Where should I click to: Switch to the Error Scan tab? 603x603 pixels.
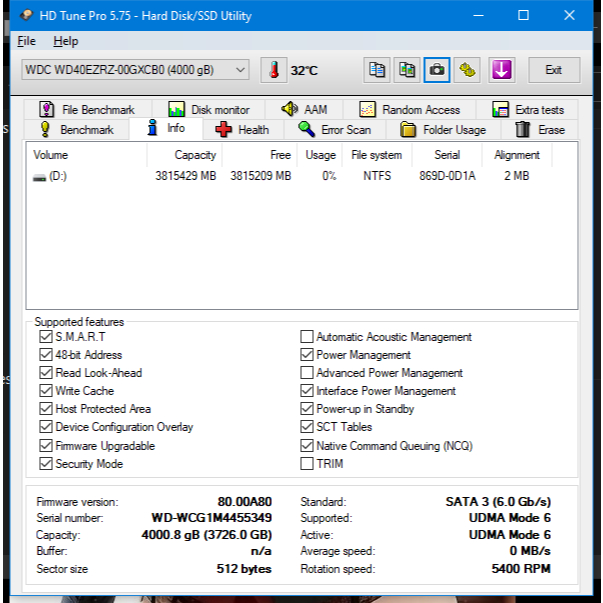tap(335, 130)
